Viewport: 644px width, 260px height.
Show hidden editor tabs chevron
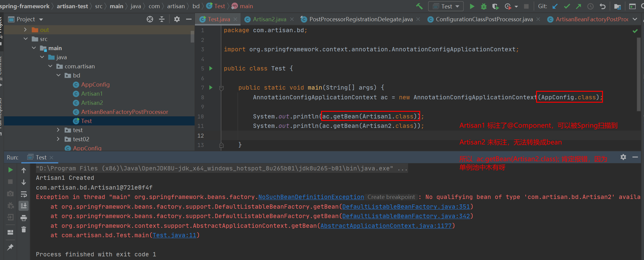[x=635, y=19]
